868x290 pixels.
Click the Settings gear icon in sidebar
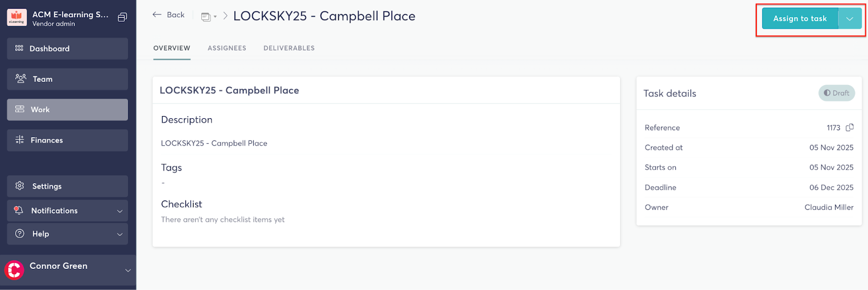pyautogui.click(x=20, y=186)
